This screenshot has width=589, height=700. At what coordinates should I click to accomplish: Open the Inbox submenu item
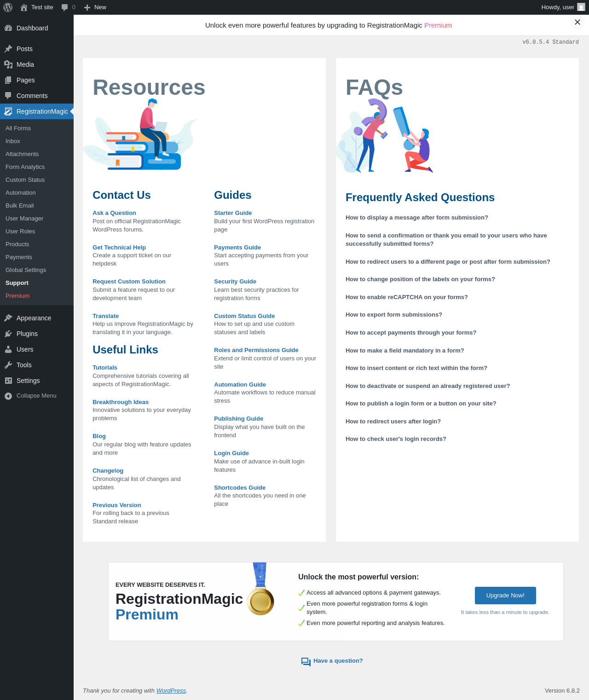pyautogui.click(x=13, y=141)
